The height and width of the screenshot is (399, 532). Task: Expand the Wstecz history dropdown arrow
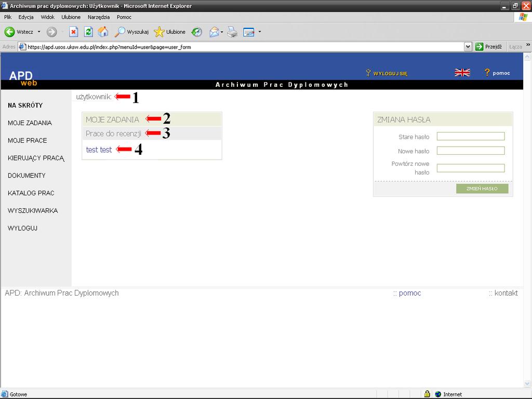[x=38, y=32]
